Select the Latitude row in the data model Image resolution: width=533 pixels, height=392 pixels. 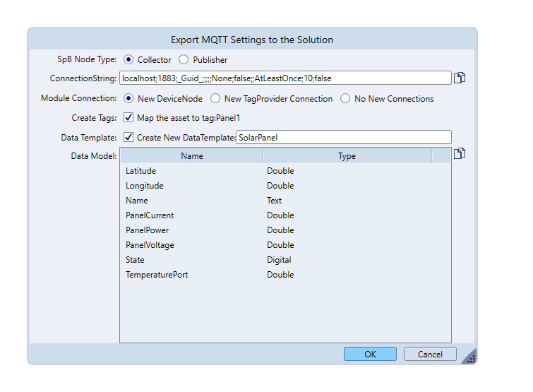point(285,171)
